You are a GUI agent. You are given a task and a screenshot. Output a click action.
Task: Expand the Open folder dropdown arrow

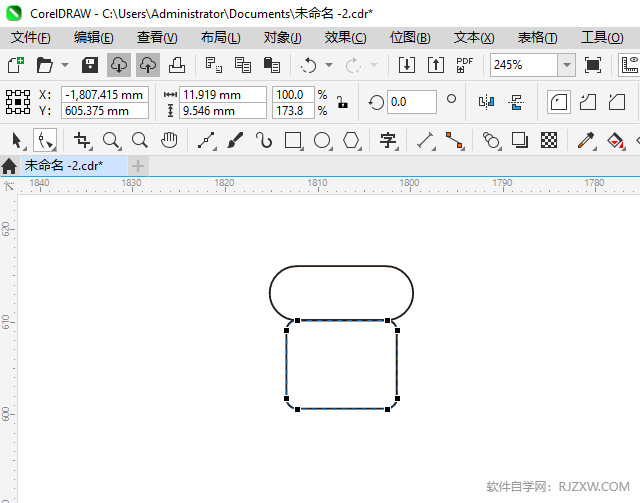pyautogui.click(x=65, y=65)
